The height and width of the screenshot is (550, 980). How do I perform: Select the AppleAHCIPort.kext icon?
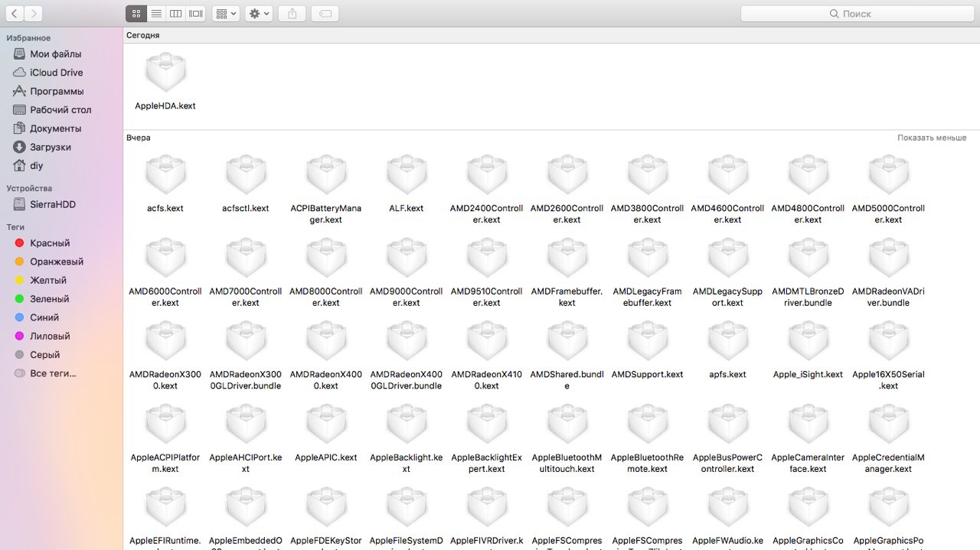(x=246, y=425)
